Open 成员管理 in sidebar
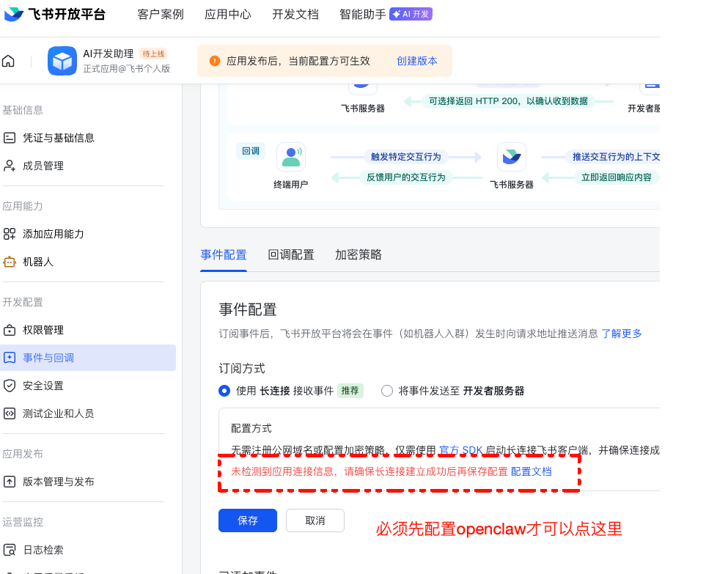The height and width of the screenshot is (574, 728). point(43,166)
